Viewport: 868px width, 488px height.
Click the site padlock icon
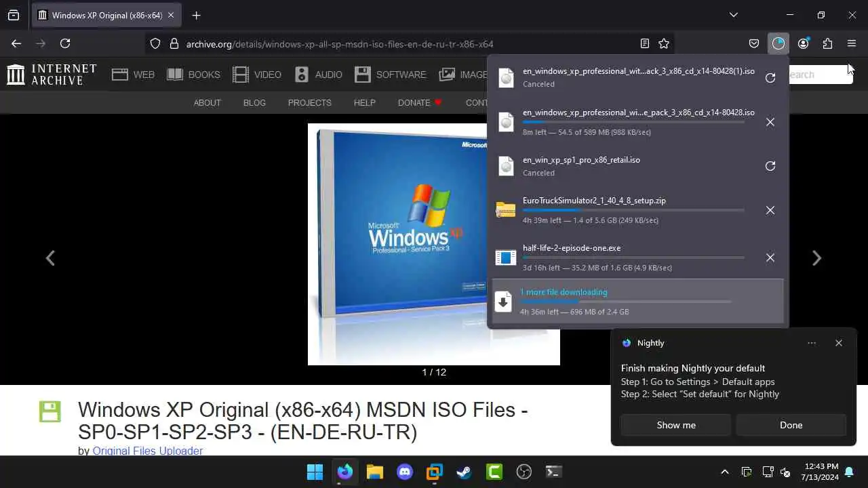point(174,43)
